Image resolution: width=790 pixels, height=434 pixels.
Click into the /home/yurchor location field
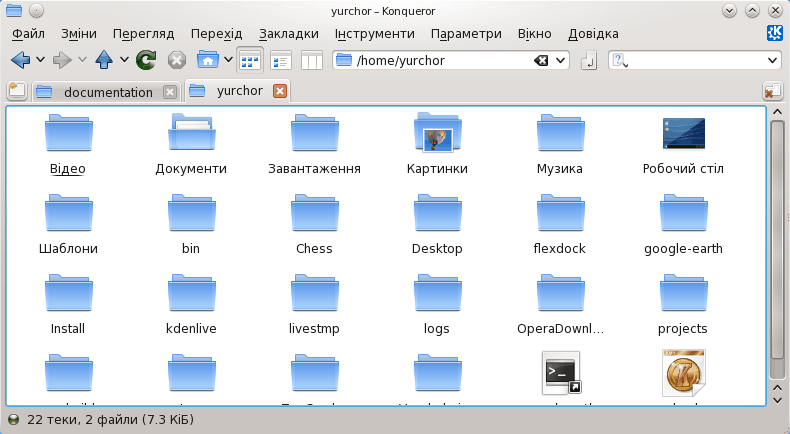coord(440,60)
